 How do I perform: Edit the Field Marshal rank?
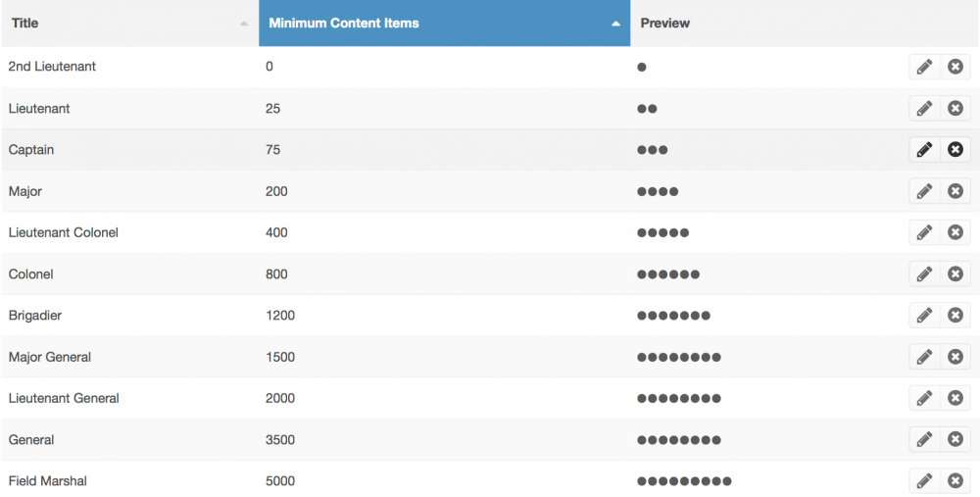pyautogui.click(x=924, y=480)
